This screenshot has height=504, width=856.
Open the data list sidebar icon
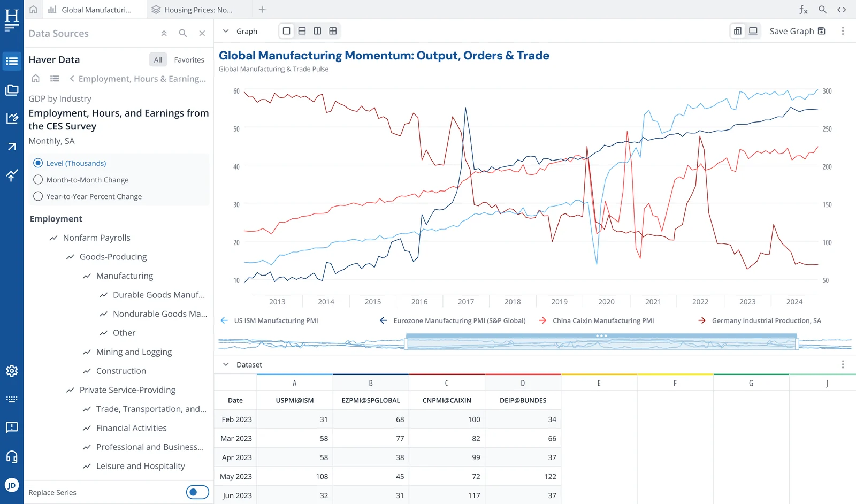point(12,62)
